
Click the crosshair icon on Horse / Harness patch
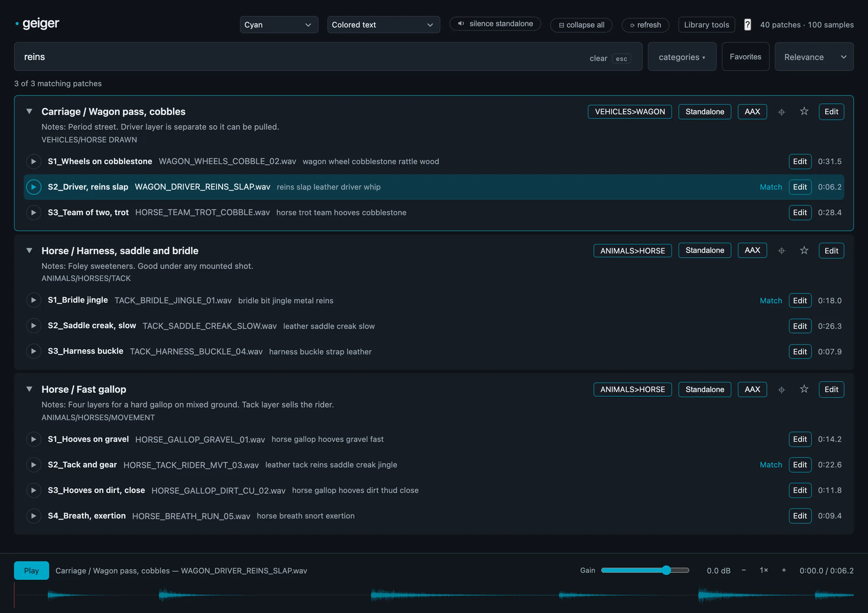(782, 251)
